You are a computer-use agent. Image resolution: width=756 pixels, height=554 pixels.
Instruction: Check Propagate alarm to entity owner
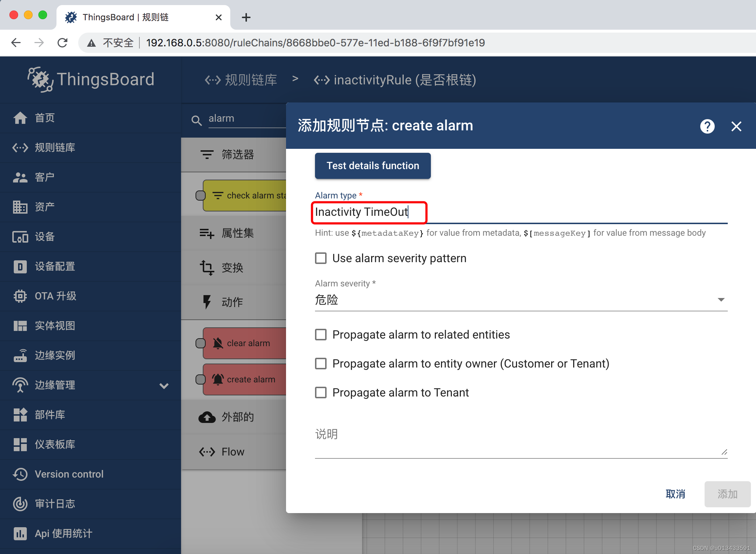coord(320,364)
